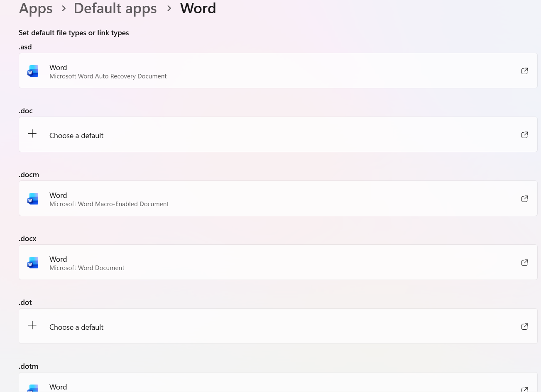Click the plus icon to set .doc default
Viewport: 541px width, 392px height.
pos(32,133)
